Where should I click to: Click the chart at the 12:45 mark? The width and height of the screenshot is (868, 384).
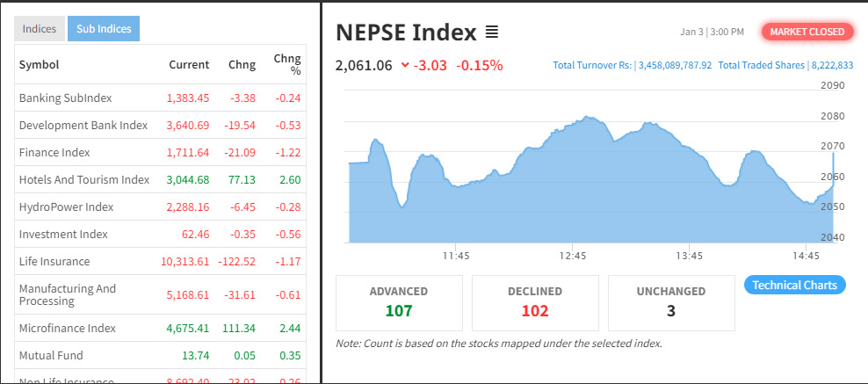[573, 176]
